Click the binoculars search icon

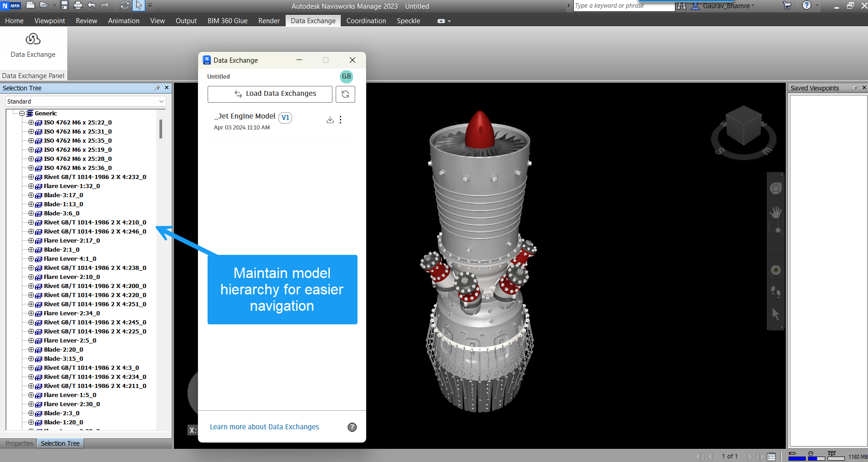pos(681,6)
